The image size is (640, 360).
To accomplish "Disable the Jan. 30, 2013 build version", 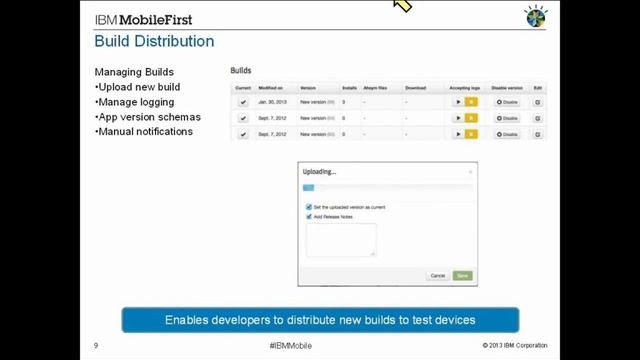I will 507,102.
